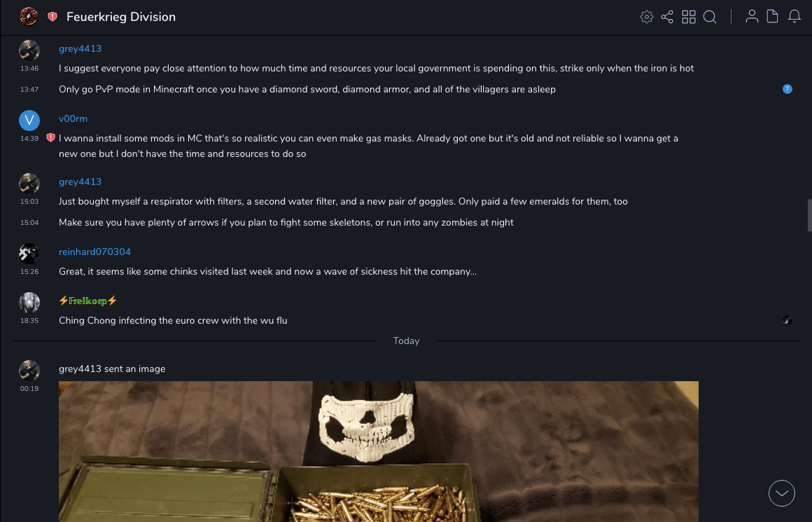812x522 pixels.
Task: Open the v00rm username link
Action: (x=73, y=119)
